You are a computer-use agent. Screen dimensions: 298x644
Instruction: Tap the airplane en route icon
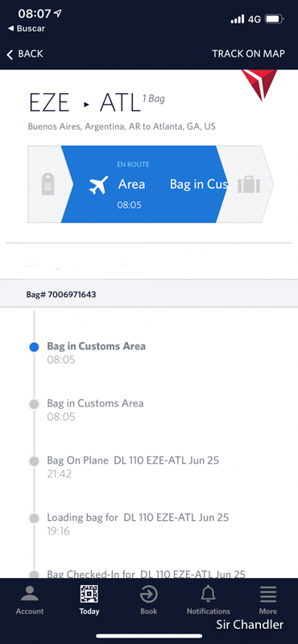98,185
